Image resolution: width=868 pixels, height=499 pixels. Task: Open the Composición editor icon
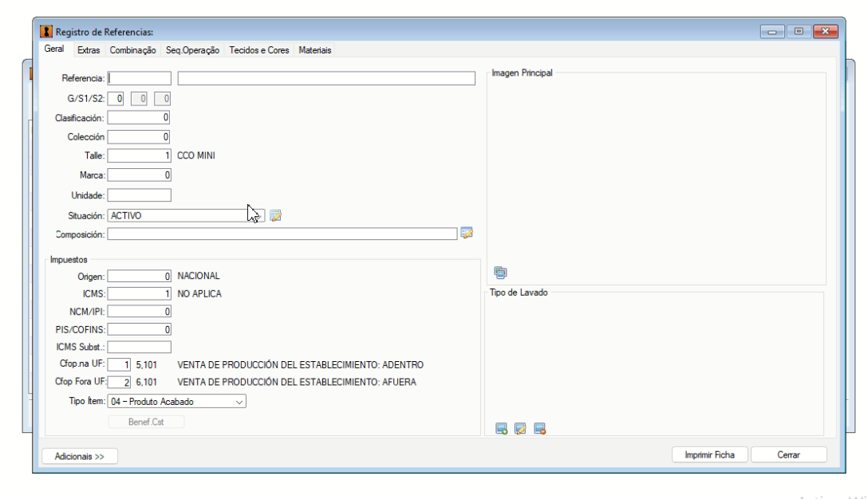467,234
